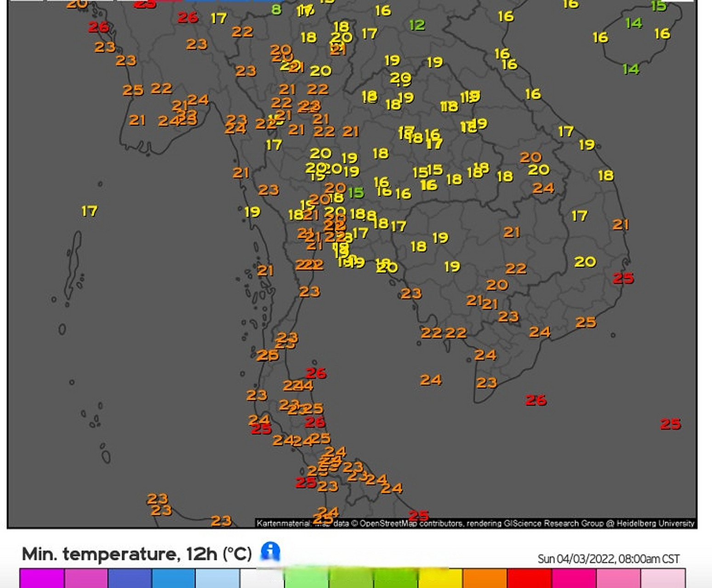Click the Heidelberg University attribution text
This screenshot has height=588, width=712.
pyautogui.click(x=655, y=523)
